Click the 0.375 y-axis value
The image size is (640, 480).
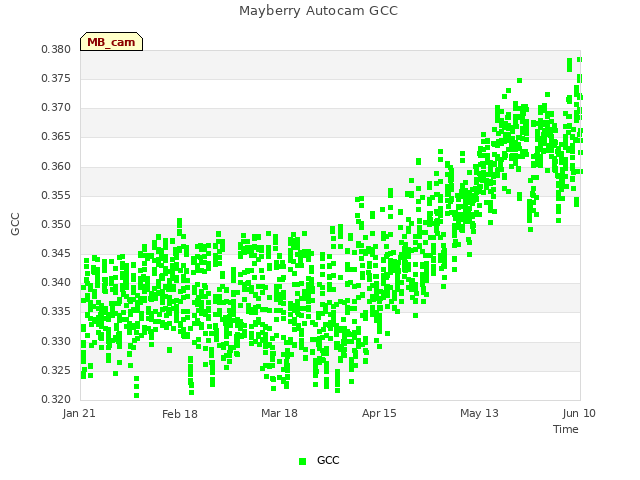(x=56, y=78)
